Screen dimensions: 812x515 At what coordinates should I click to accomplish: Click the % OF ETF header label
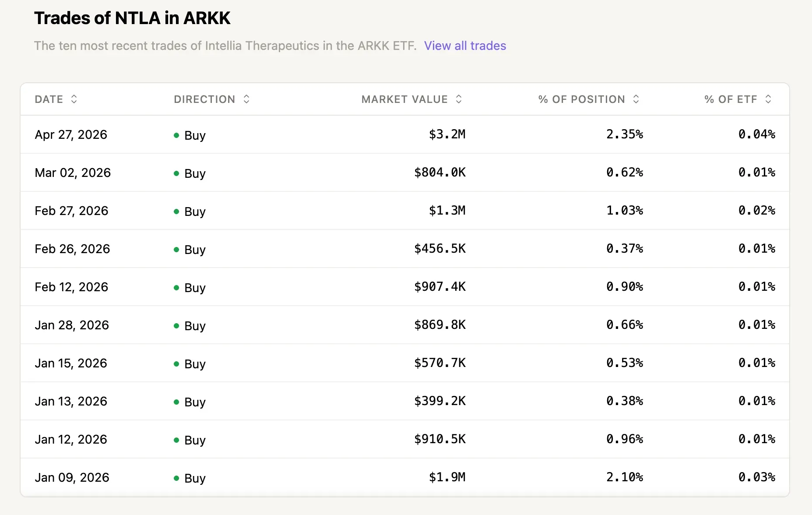pos(731,99)
